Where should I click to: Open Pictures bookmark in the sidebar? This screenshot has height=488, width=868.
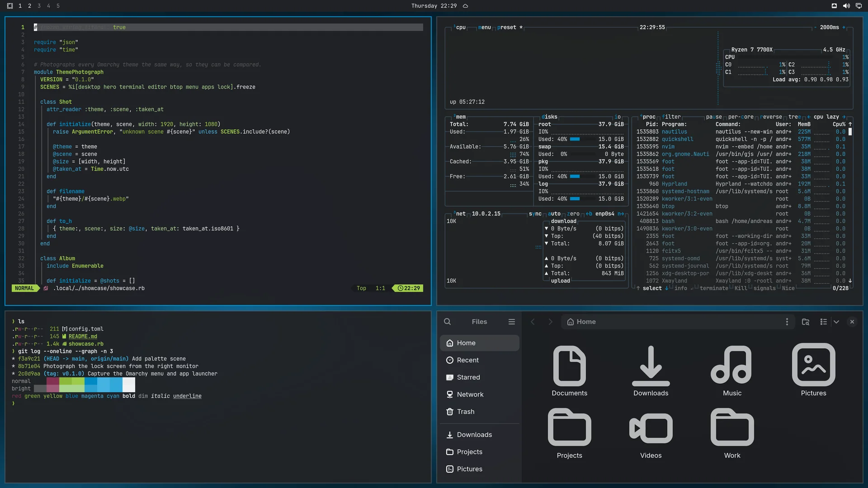tap(479, 469)
